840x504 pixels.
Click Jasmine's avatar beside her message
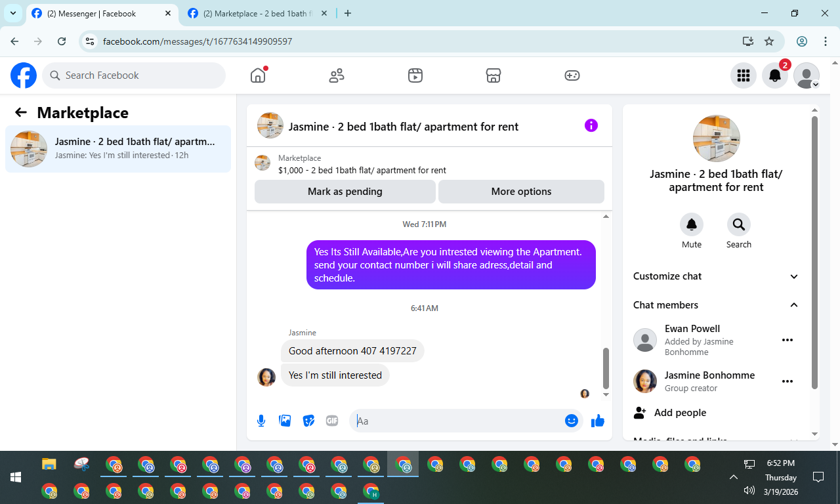266,377
